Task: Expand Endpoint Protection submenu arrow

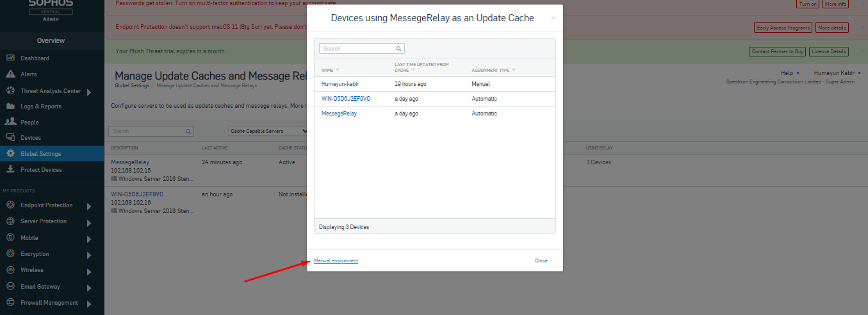Action: (89, 206)
